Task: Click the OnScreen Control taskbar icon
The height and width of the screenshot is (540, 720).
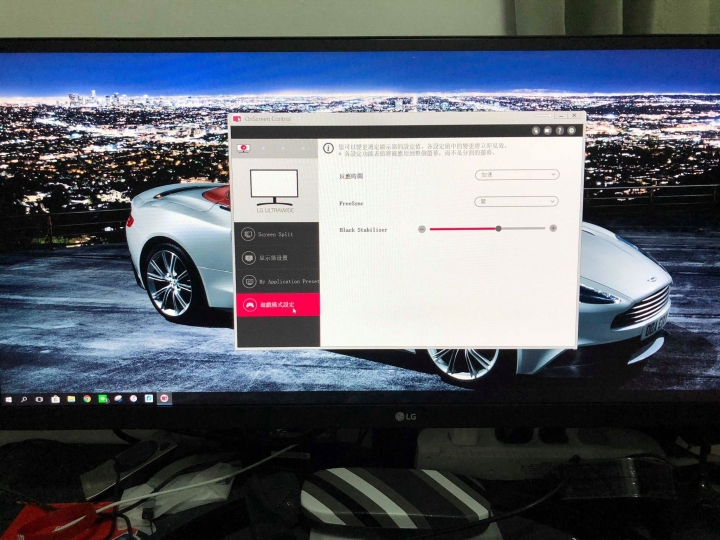Action: [164, 398]
